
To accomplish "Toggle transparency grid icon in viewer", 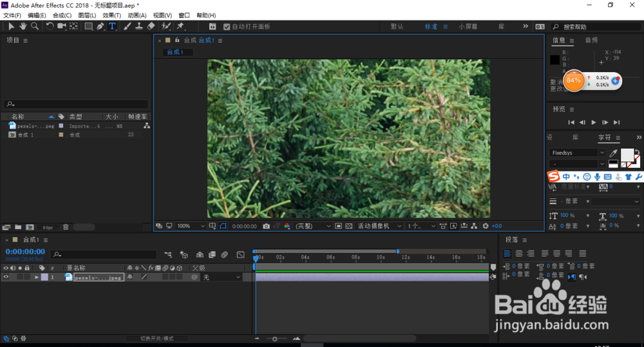I will [348, 226].
